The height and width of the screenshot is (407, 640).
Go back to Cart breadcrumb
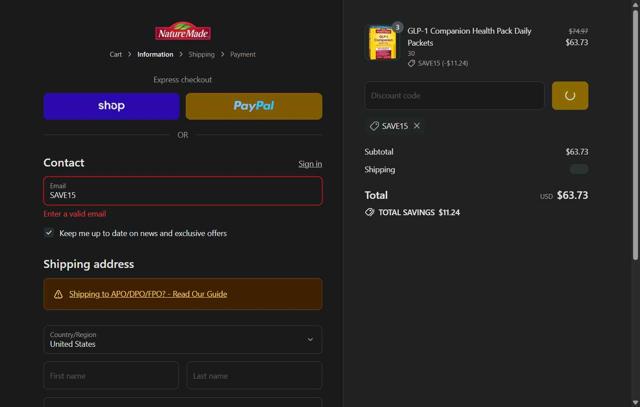coord(116,54)
